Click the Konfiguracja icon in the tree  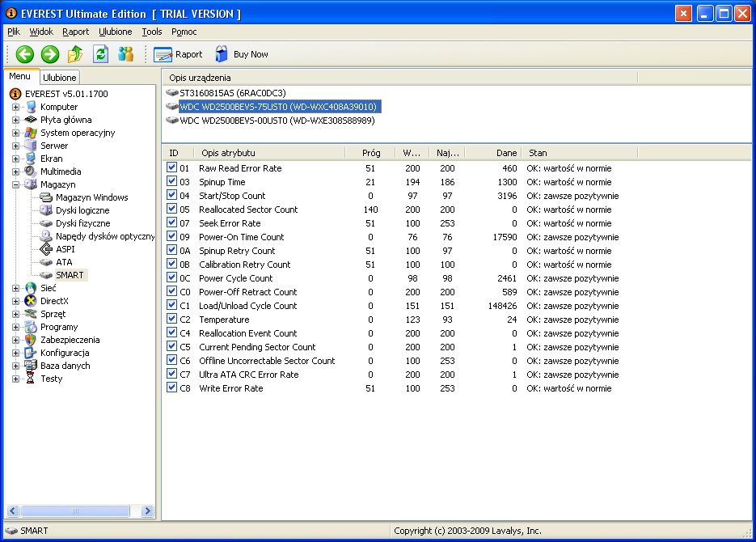pos(31,353)
